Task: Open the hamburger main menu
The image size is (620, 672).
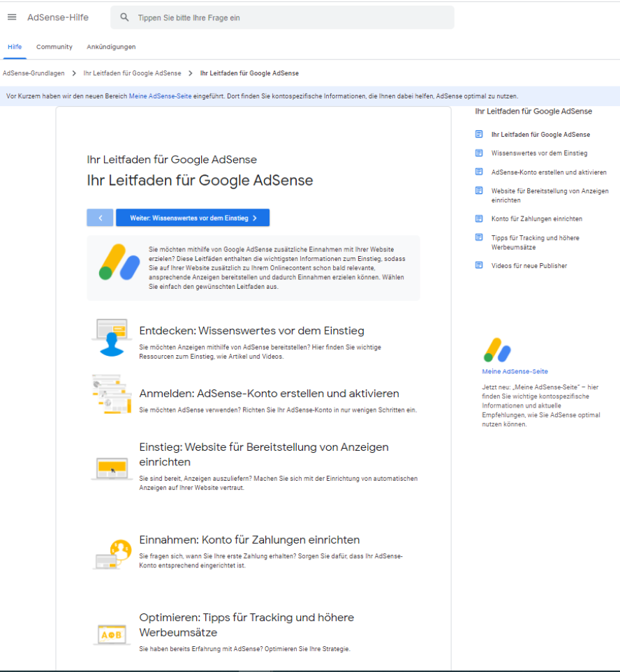Action: pyautogui.click(x=12, y=17)
